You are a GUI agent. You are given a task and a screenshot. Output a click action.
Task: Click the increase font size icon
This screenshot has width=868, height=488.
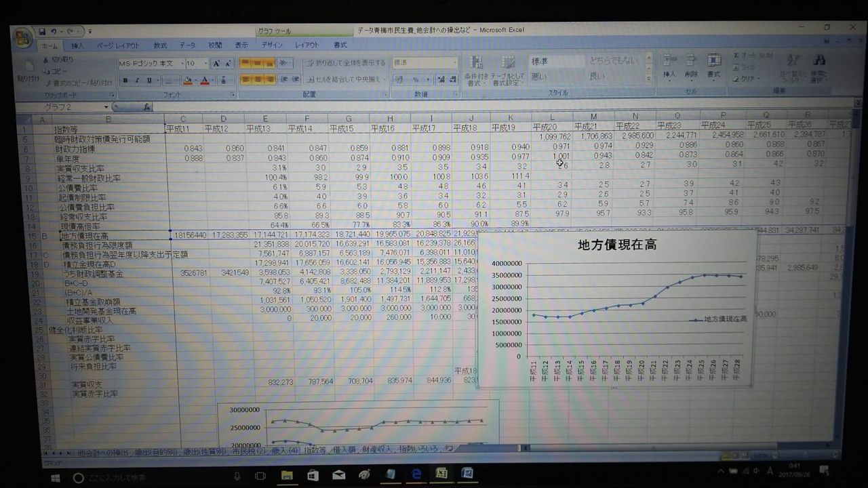tap(216, 63)
